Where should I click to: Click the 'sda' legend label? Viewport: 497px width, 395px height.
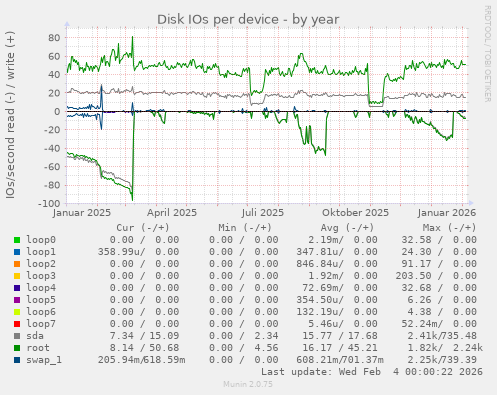coord(35,336)
